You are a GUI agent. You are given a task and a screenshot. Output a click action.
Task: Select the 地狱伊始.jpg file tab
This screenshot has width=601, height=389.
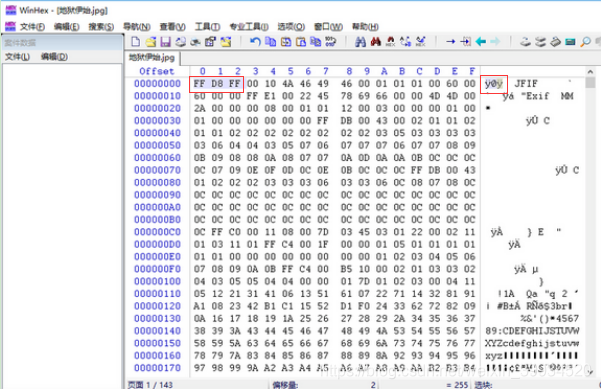point(152,57)
